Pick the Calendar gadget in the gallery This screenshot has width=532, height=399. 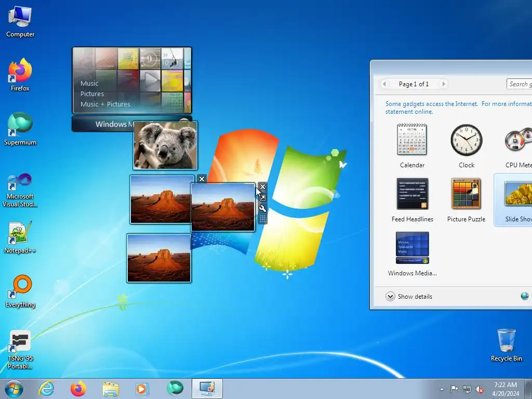point(412,146)
